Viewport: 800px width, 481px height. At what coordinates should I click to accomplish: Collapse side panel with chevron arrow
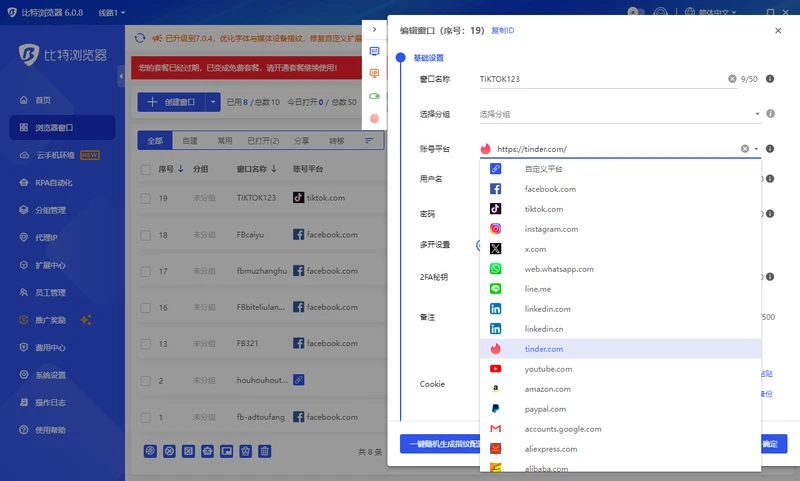coord(374,30)
